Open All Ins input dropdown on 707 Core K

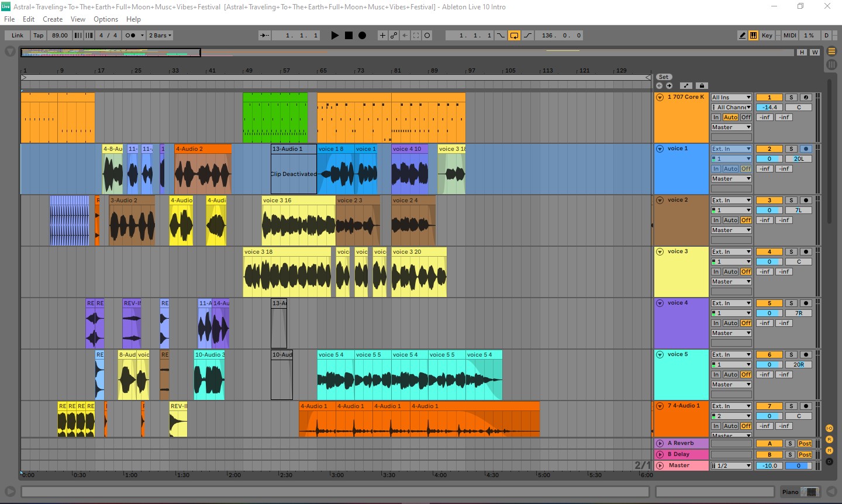pos(731,98)
